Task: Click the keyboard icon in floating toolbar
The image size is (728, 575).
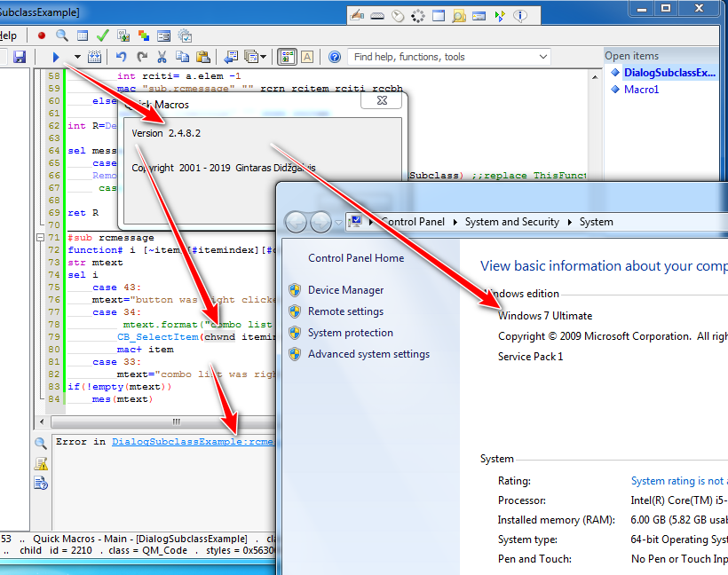Action: pyautogui.click(x=377, y=16)
